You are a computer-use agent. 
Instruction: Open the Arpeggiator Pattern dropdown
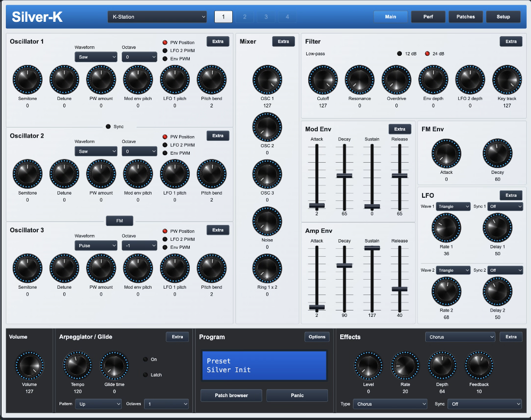tap(98, 404)
